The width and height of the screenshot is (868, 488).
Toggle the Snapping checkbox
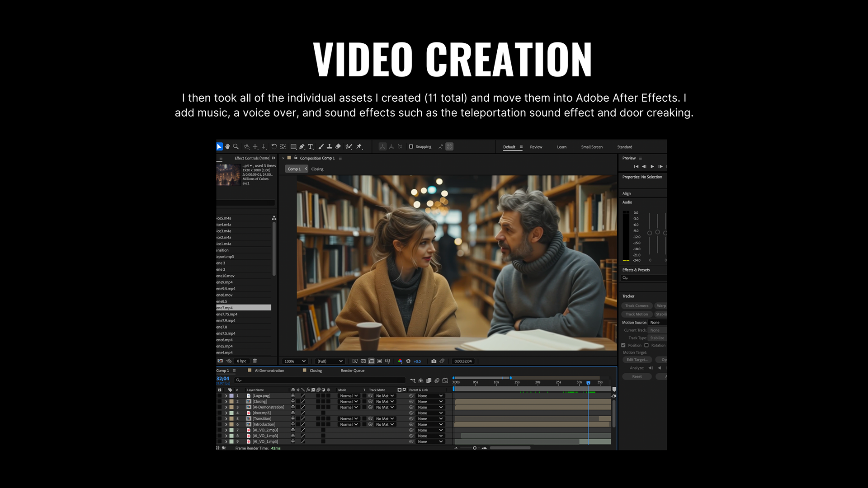(x=411, y=146)
